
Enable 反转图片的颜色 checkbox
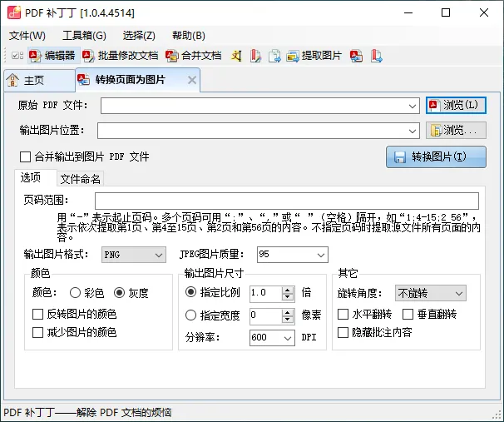pos(37,314)
